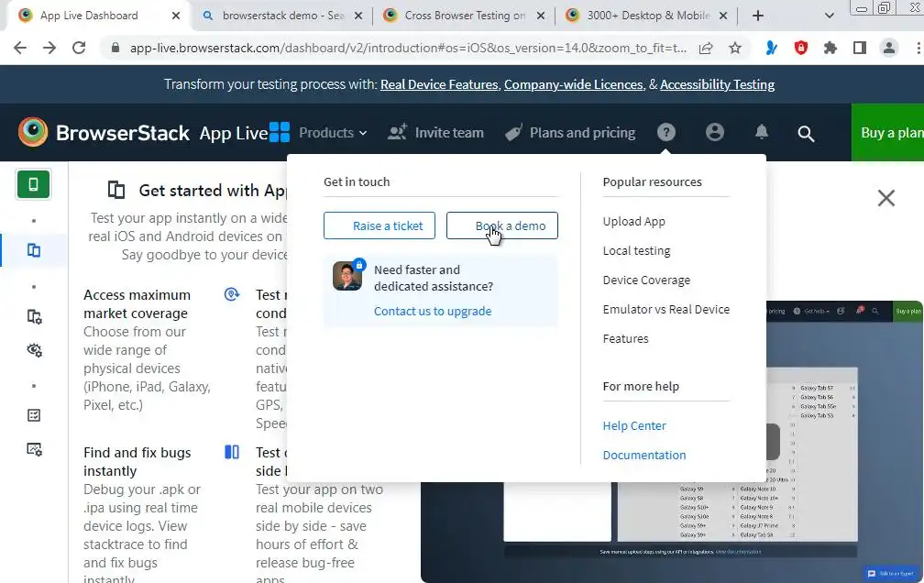Click Book a demo button
Viewport: 924px width, 583px height.
[x=502, y=225]
